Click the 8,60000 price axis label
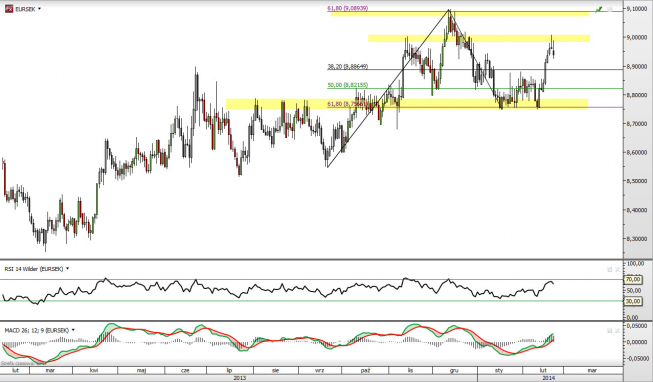Screen dimensions: 653x382 coord(637,152)
